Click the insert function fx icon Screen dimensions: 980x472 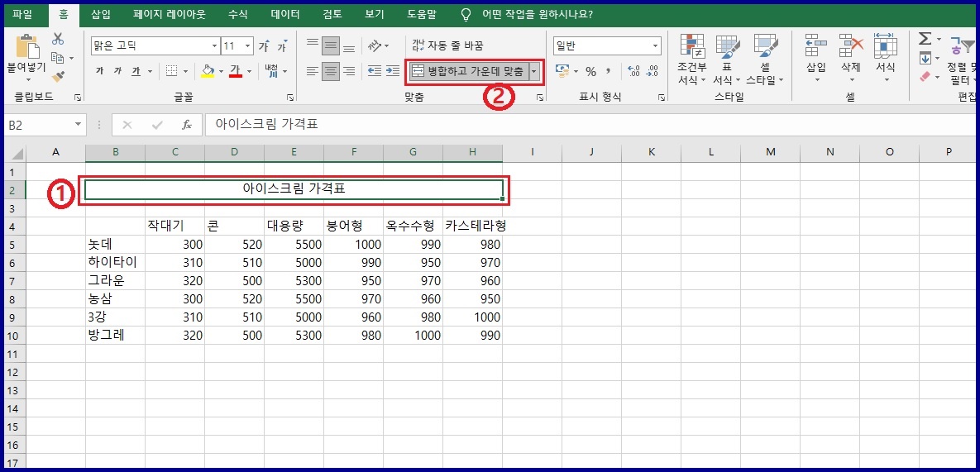[186, 125]
